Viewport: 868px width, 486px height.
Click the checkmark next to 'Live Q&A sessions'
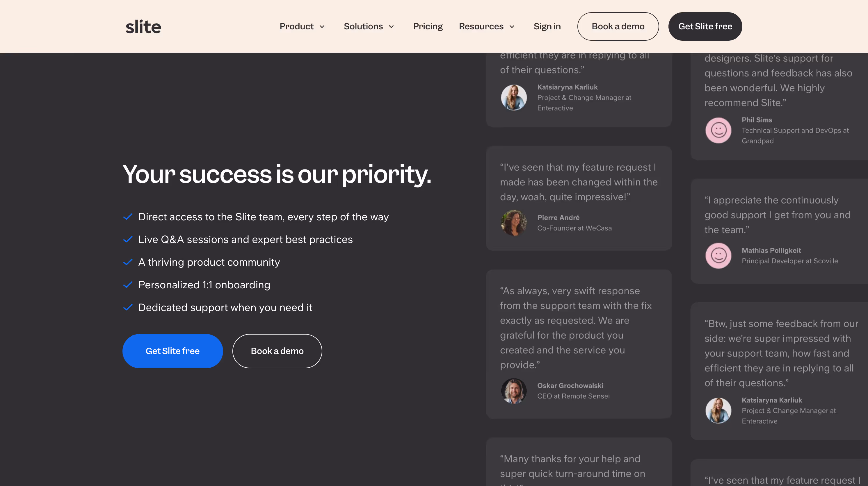click(128, 239)
